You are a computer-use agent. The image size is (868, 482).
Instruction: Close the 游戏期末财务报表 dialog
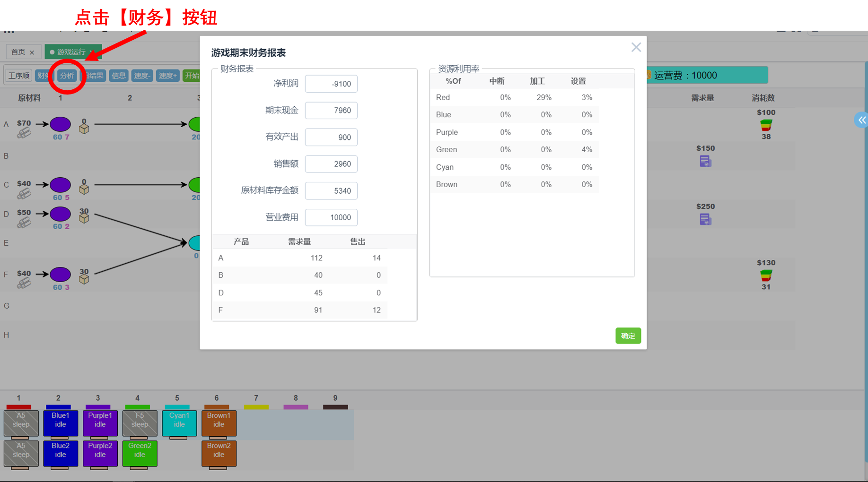click(x=636, y=47)
